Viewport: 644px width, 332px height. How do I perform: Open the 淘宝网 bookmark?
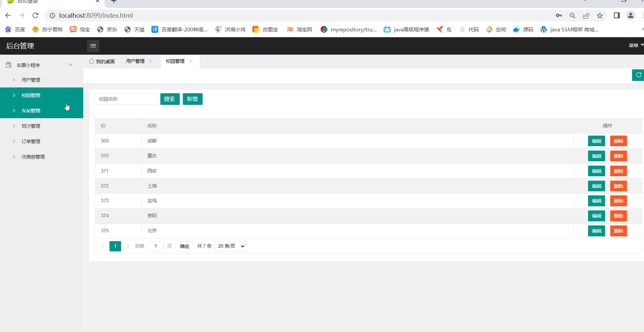coord(299,29)
